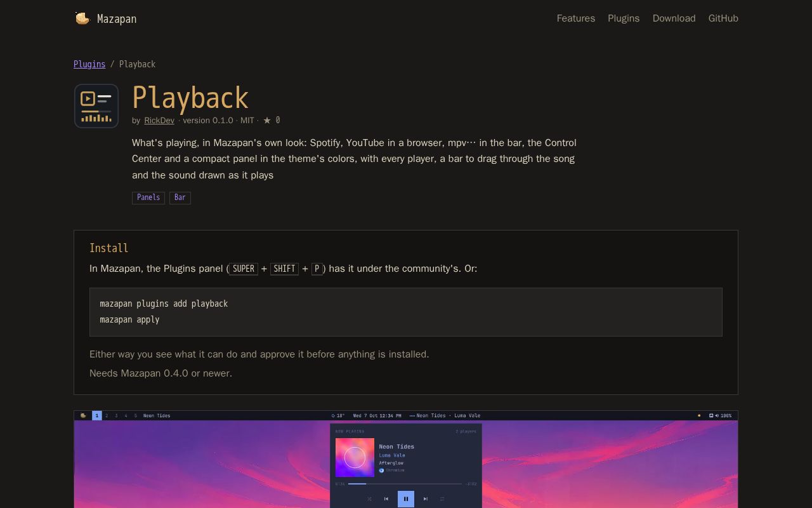The image size is (812, 508).
Task: Click the 'SHIFT' key label
Action: (x=284, y=269)
